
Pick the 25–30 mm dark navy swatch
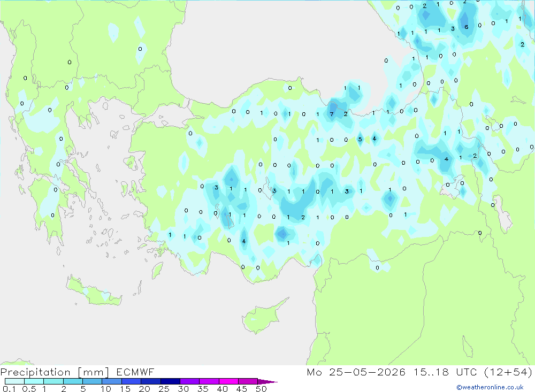(170, 381)
